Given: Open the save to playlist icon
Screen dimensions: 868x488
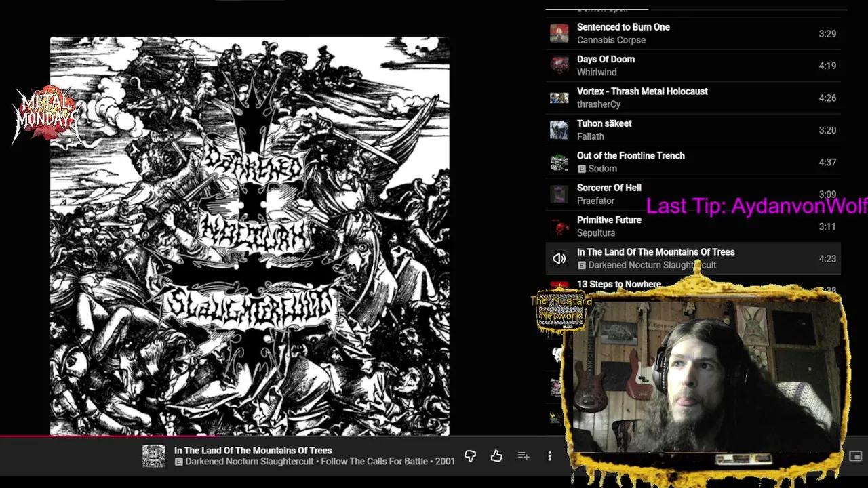Looking at the screenshot, I should point(524,456).
